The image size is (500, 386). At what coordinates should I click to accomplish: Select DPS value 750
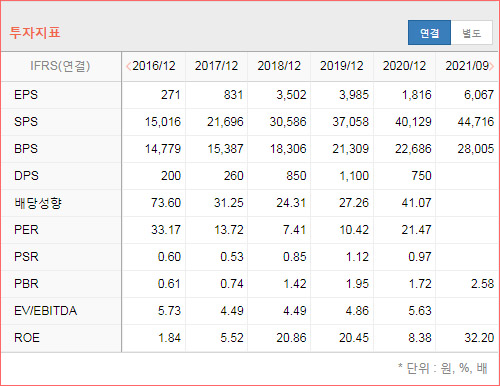[422, 176]
